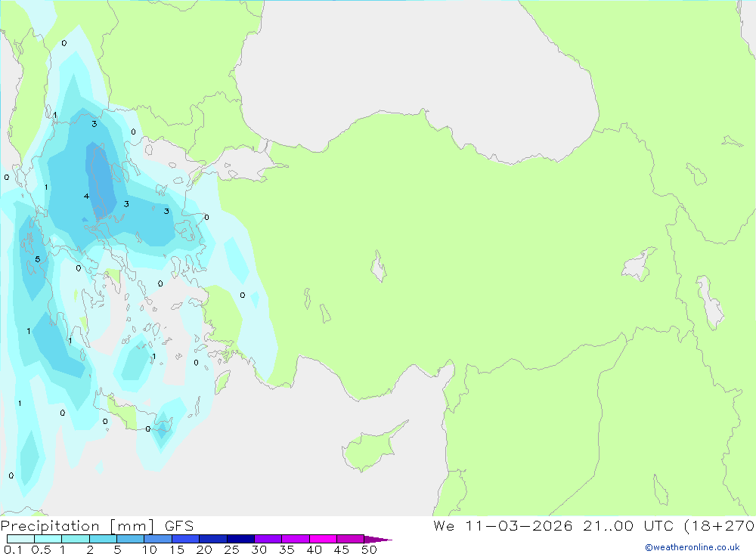Click the "50" legend scale label
Viewport: 756px width, 554px height.
[x=369, y=549]
